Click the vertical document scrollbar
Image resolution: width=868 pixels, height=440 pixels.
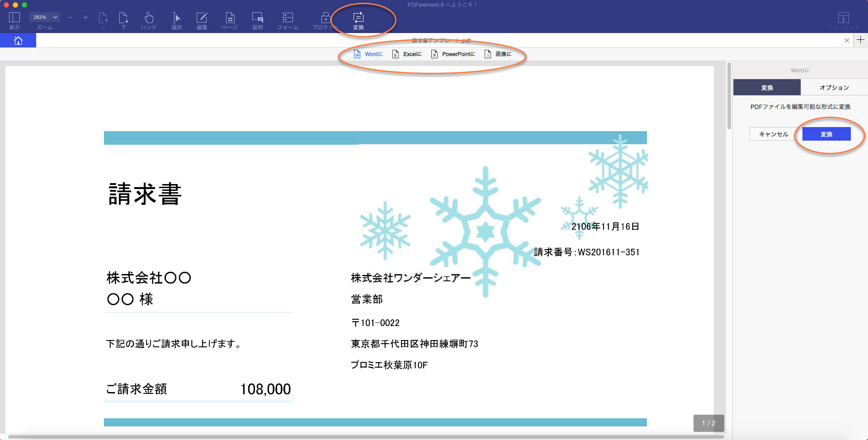pyautogui.click(x=729, y=96)
